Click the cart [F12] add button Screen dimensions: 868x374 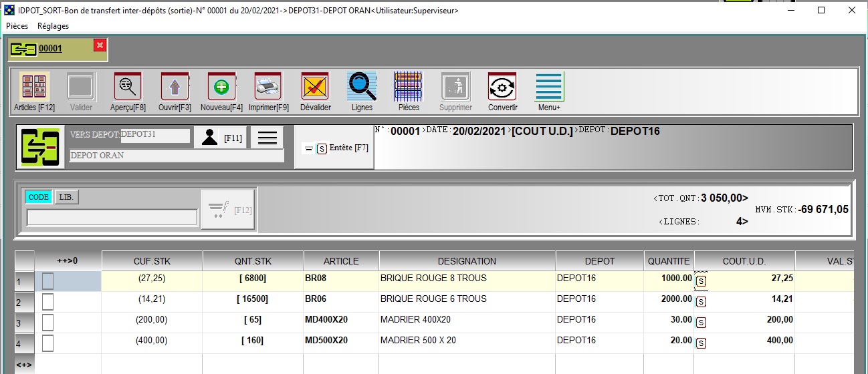[x=228, y=210]
